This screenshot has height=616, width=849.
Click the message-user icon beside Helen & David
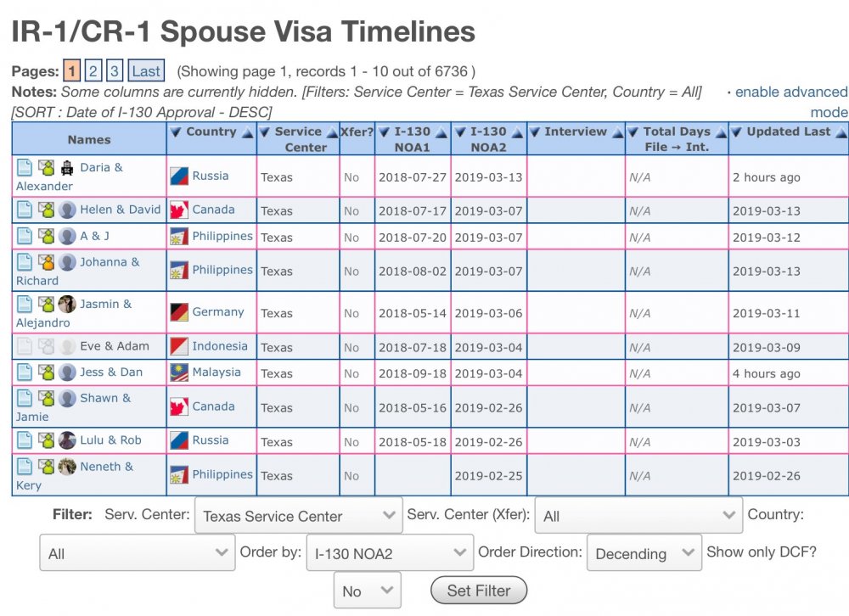pyautogui.click(x=46, y=210)
